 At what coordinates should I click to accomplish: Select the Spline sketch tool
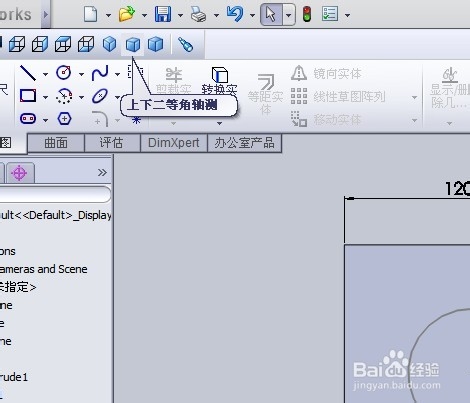(100, 73)
